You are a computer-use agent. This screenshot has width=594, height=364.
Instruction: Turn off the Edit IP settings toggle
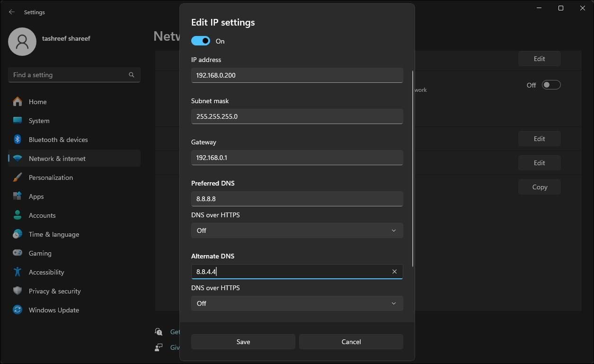pos(200,41)
